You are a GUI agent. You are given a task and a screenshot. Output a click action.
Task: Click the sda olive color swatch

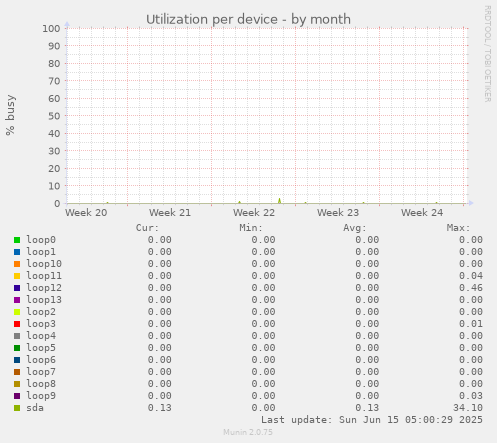(17, 408)
